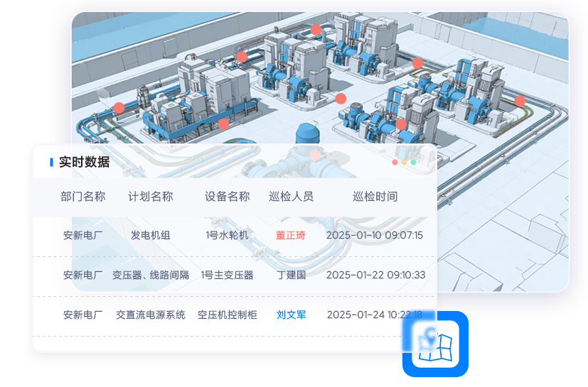Screen dimensions: 588x387
Task: Open inspector 刘文军 in blue text
Action: (291, 315)
